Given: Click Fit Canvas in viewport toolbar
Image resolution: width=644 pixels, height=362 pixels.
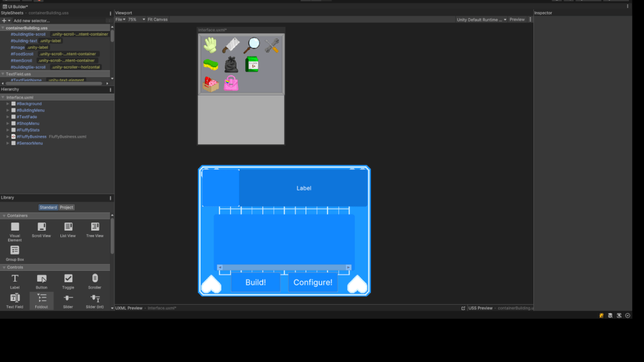Looking at the screenshot, I should [x=157, y=19].
